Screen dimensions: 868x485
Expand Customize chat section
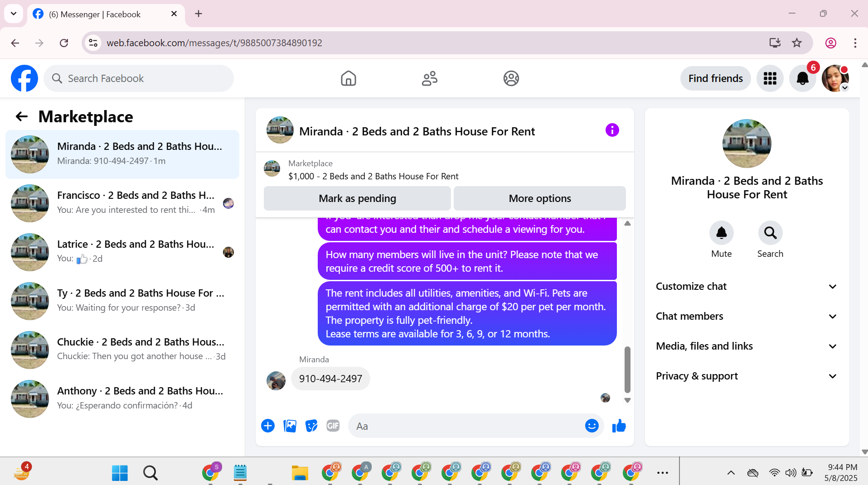(747, 287)
